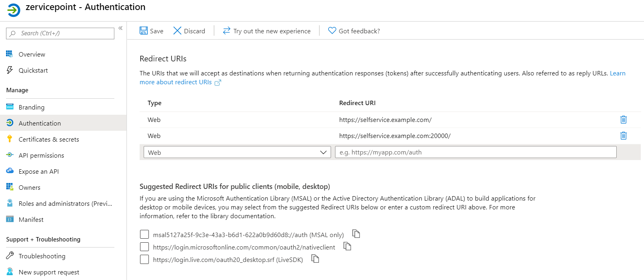This screenshot has width=644, height=280.
Task: Open Learn more about redirect URIs link
Action: click(x=176, y=82)
